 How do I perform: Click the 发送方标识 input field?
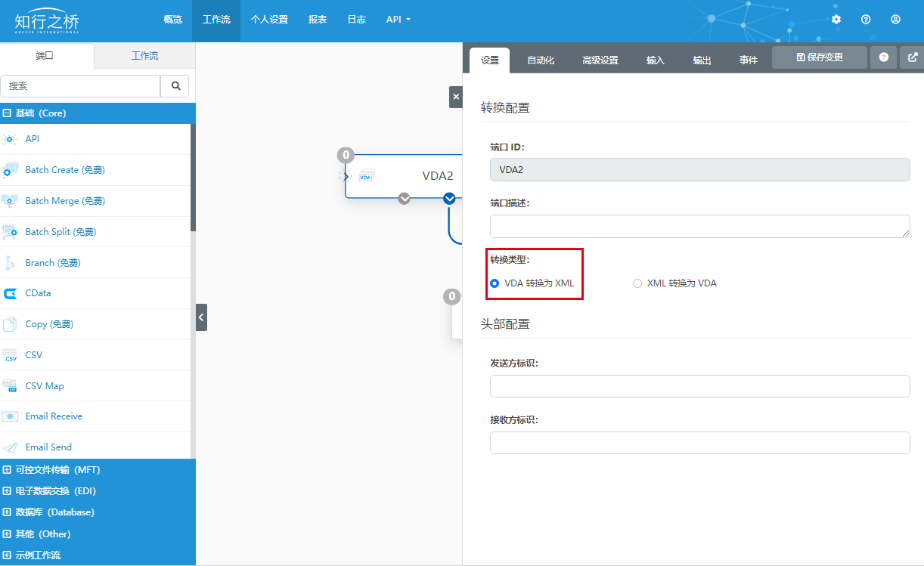click(699, 386)
